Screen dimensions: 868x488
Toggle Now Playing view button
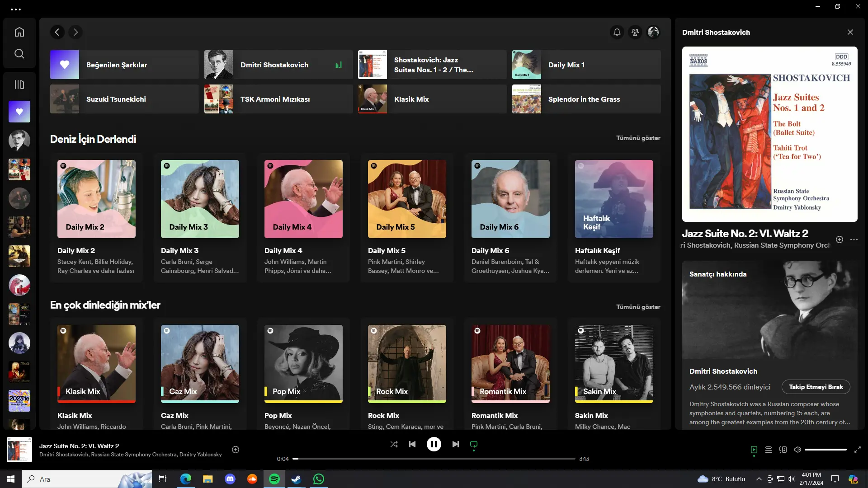click(754, 450)
